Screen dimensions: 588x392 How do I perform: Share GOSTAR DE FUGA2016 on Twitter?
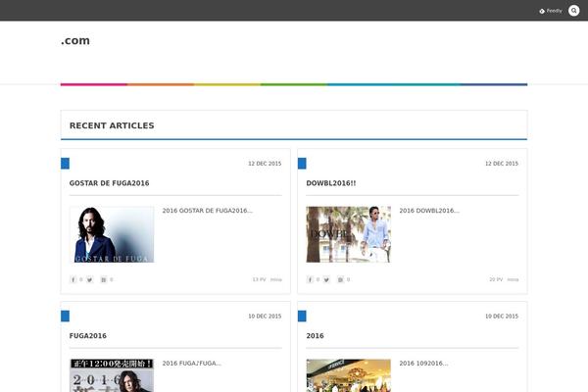(89, 279)
